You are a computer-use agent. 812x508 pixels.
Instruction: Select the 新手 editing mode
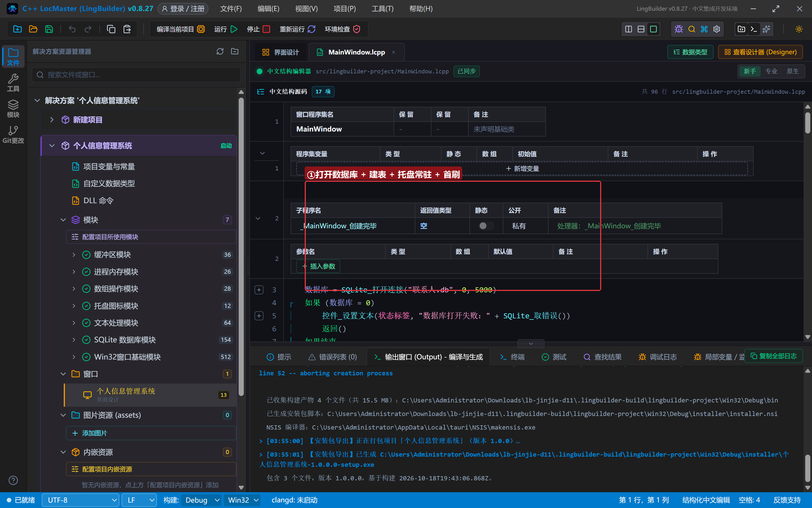tap(750, 71)
